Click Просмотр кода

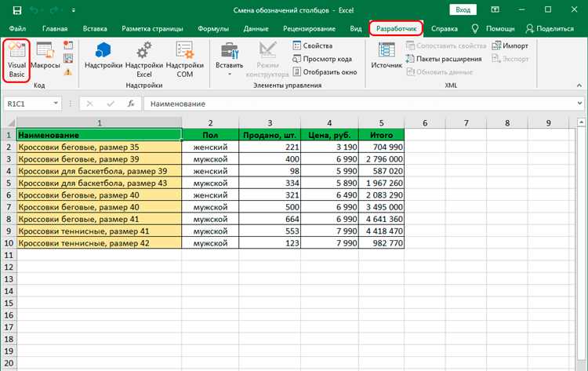pos(322,59)
